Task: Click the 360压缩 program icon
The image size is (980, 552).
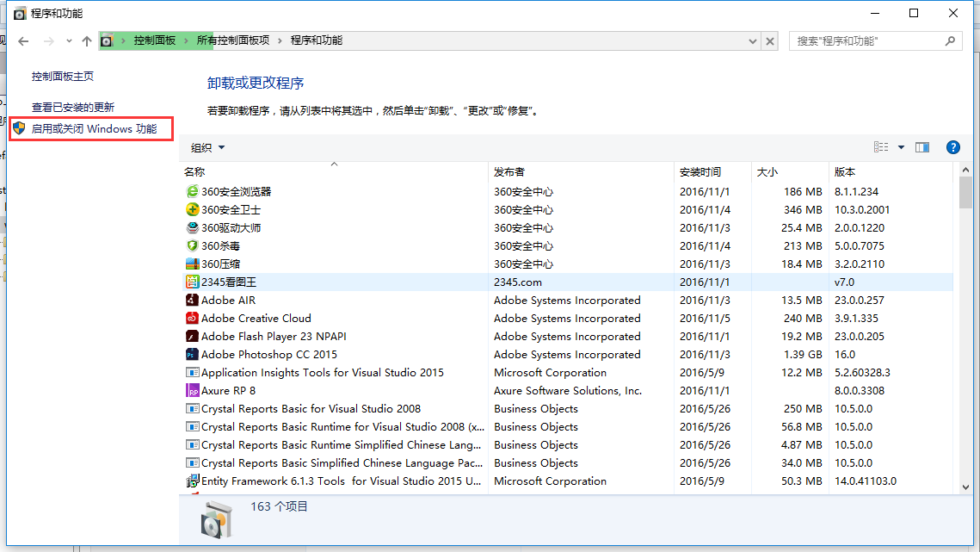Action: point(192,264)
